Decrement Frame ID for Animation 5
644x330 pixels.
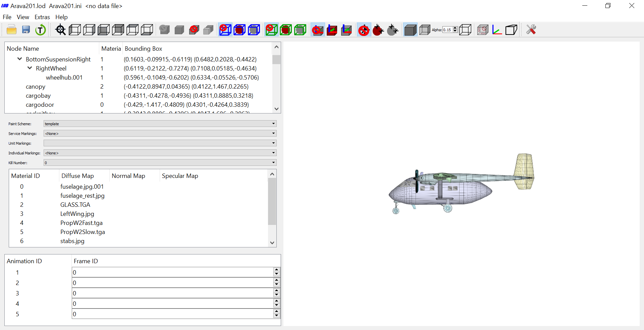pos(277,316)
